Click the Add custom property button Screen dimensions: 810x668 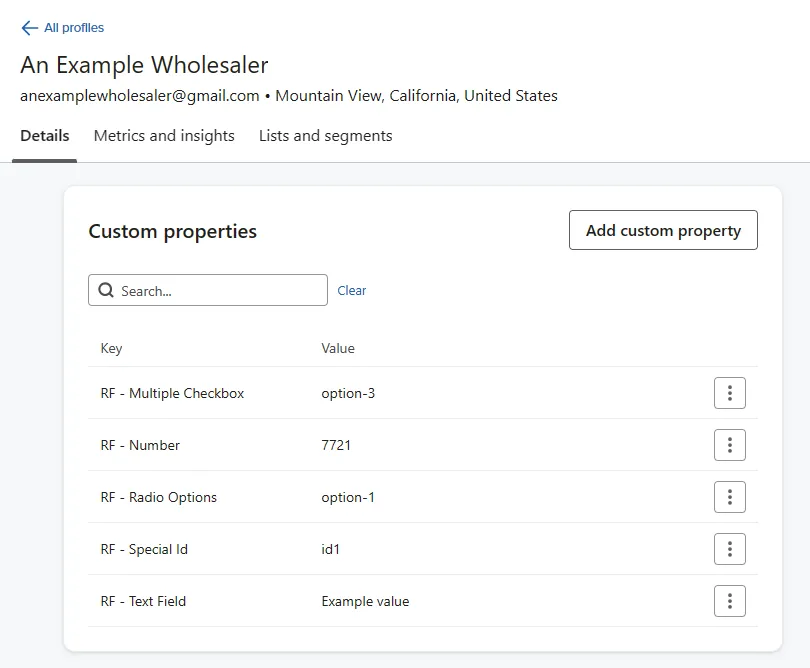click(663, 230)
